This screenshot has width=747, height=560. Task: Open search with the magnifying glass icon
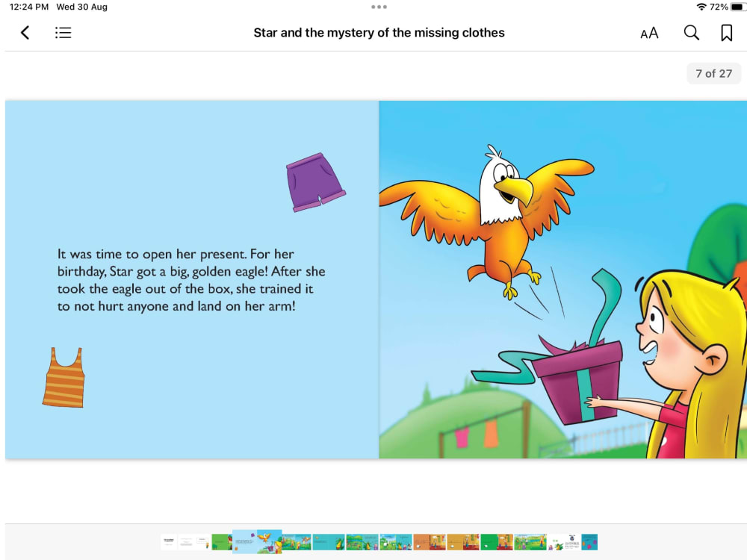coord(691,33)
